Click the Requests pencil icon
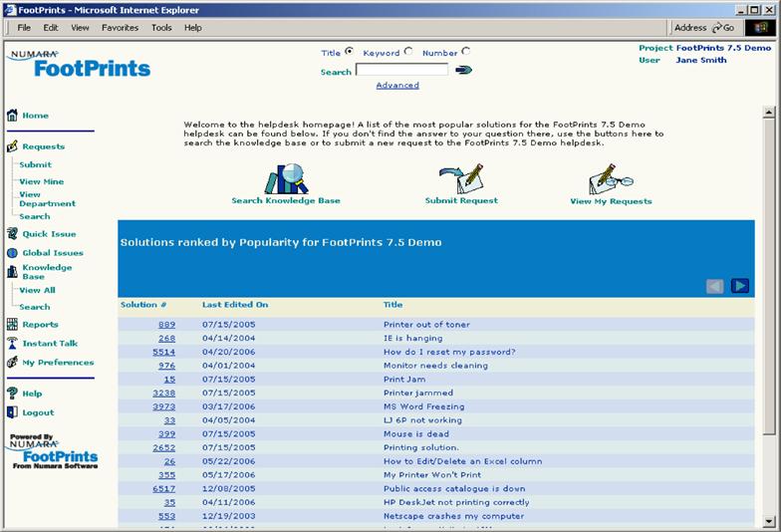The height and width of the screenshot is (532, 781). (x=12, y=146)
